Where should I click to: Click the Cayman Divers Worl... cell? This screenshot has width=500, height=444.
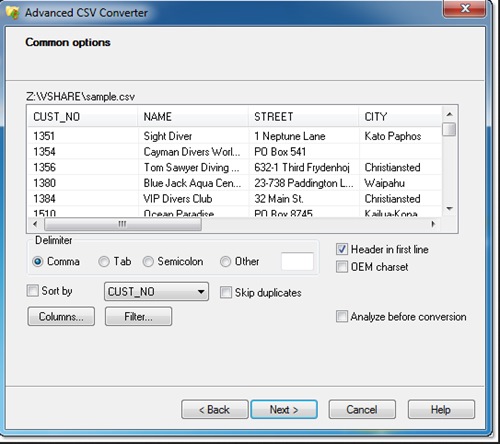(192, 152)
